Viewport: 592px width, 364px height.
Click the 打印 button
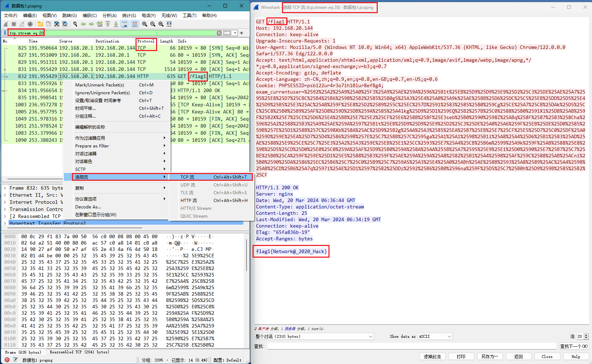(x=461, y=357)
